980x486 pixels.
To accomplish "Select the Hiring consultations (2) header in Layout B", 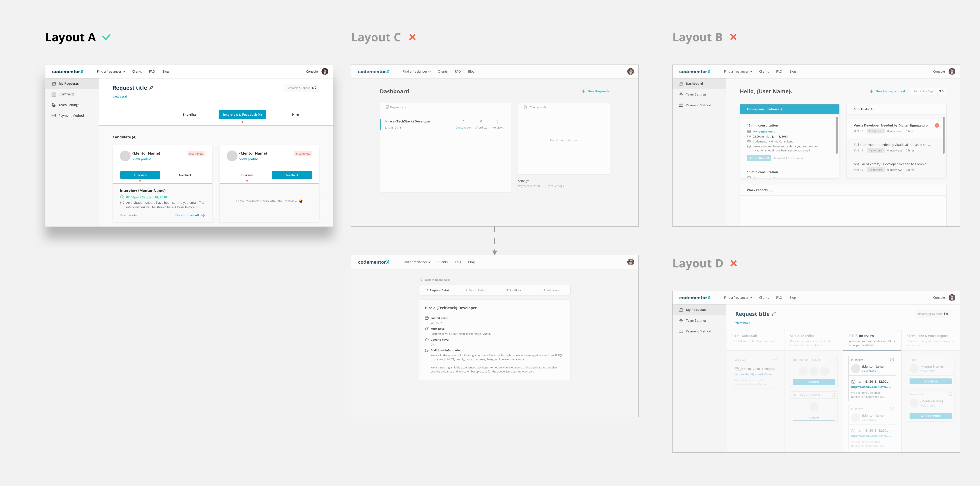I will [x=789, y=109].
